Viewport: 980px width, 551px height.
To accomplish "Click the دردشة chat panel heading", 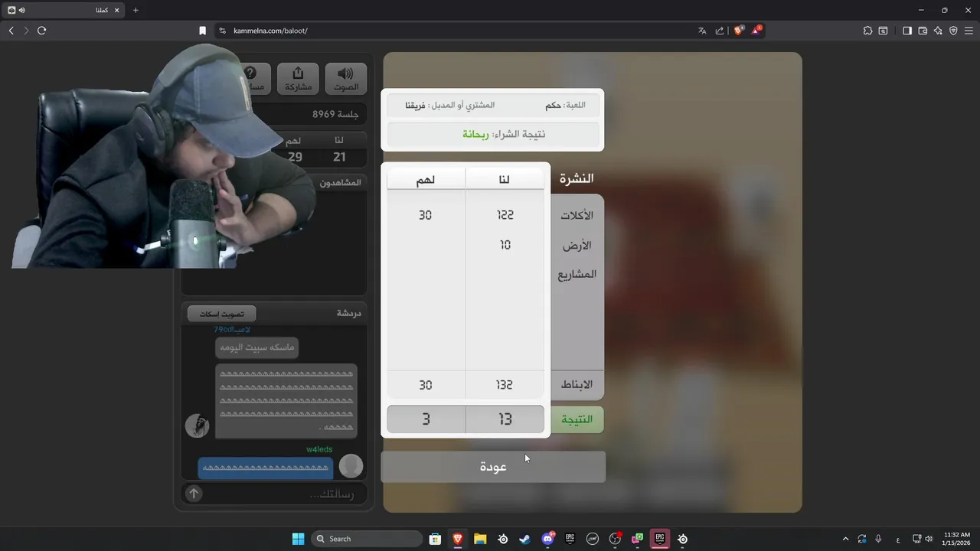I will (348, 314).
